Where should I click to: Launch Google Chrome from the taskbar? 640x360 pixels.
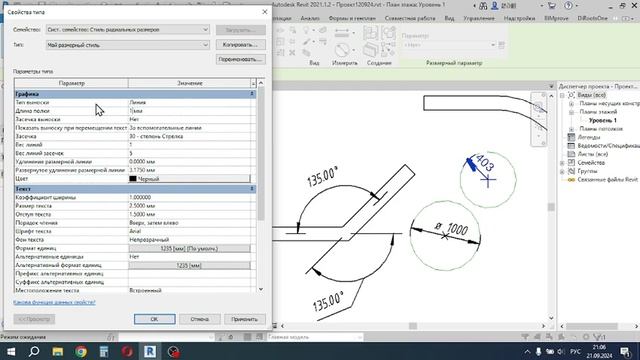pos(81,351)
